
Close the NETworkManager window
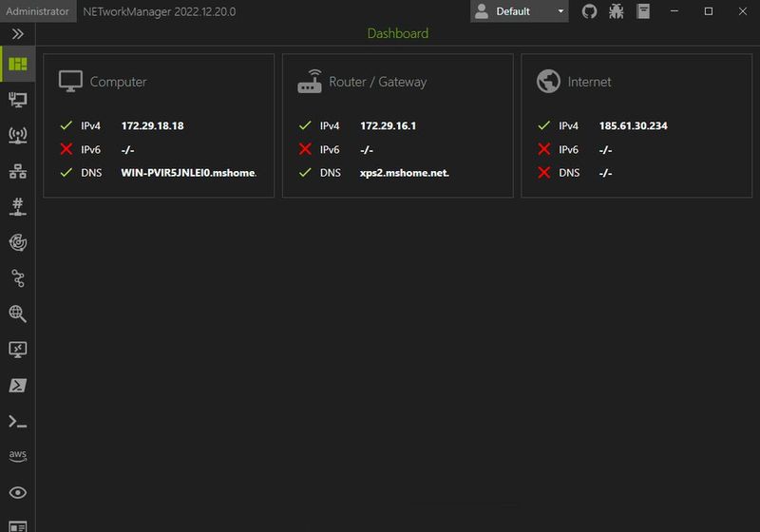tap(743, 11)
